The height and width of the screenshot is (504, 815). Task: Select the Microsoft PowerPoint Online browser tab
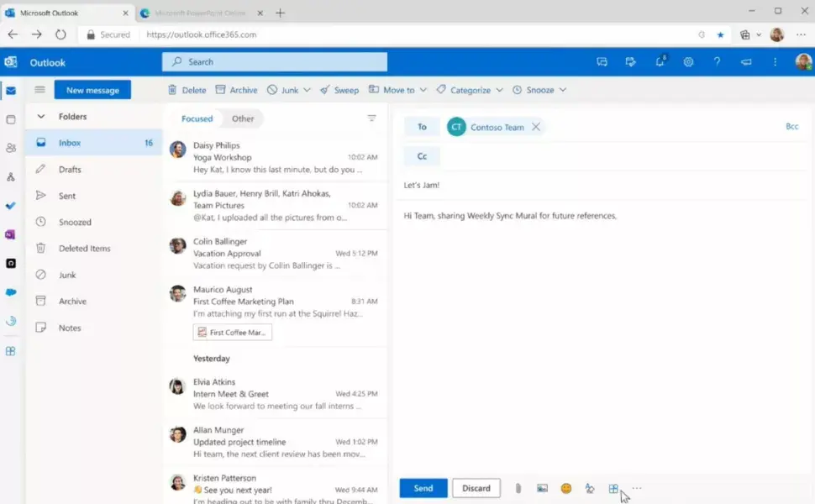[x=201, y=13]
